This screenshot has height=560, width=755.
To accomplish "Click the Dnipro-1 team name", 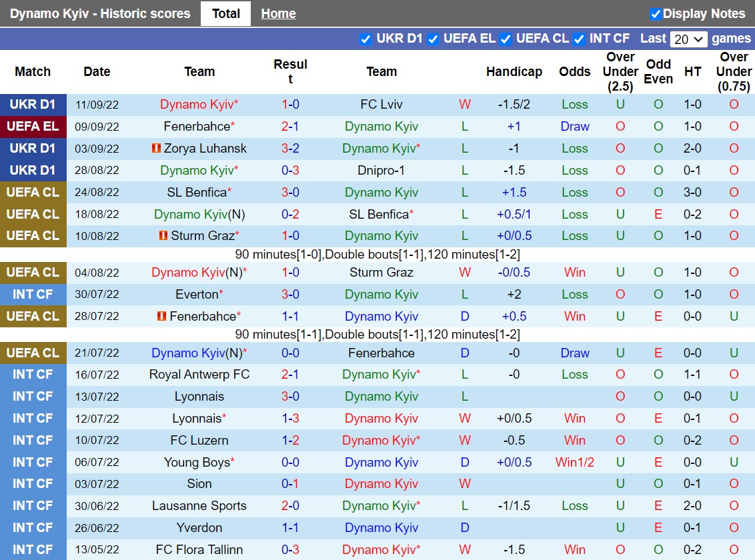I will pyautogui.click(x=382, y=170).
